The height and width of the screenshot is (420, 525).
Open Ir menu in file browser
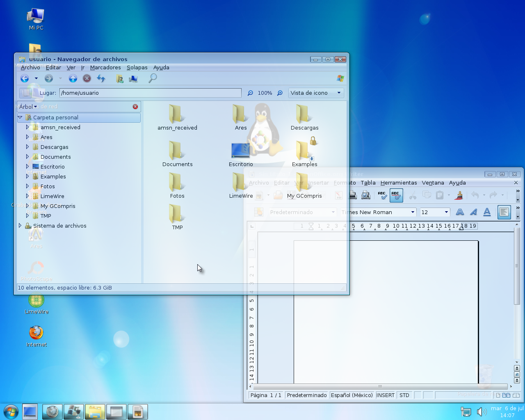pyautogui.click(x=82, y=68)
